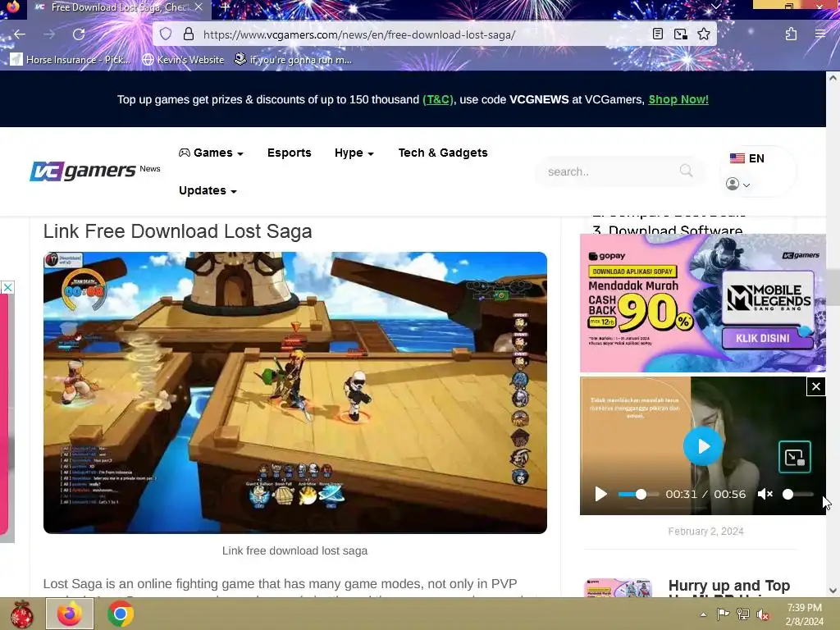Open the Lost Saga gameplay image

(295, 392)
